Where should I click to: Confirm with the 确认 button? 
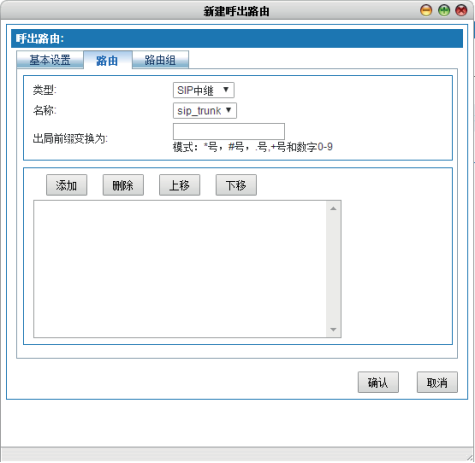click(378, 382)
